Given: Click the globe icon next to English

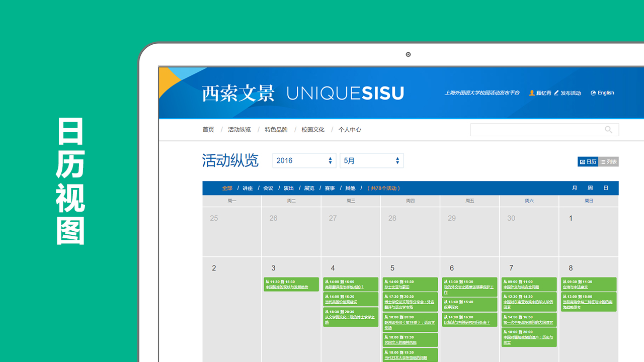Looking at the screenshot, I should point(593,93).
